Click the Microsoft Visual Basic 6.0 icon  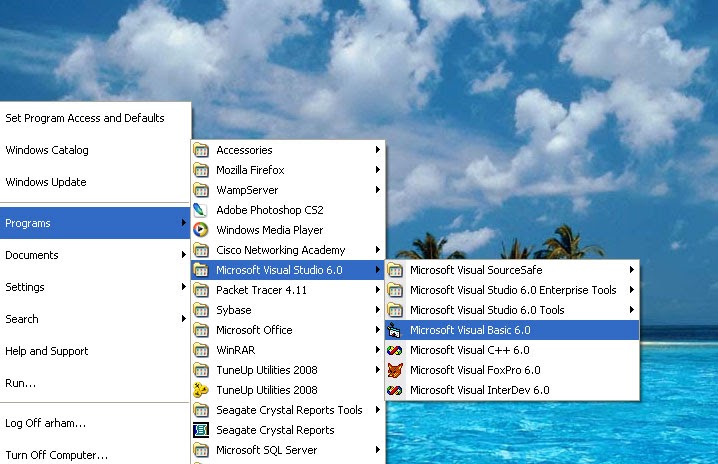[x=394, y=330]
